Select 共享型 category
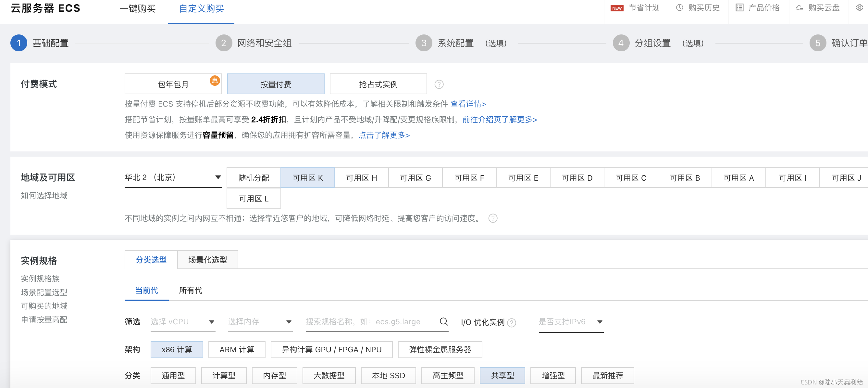 tap(502, 376)
